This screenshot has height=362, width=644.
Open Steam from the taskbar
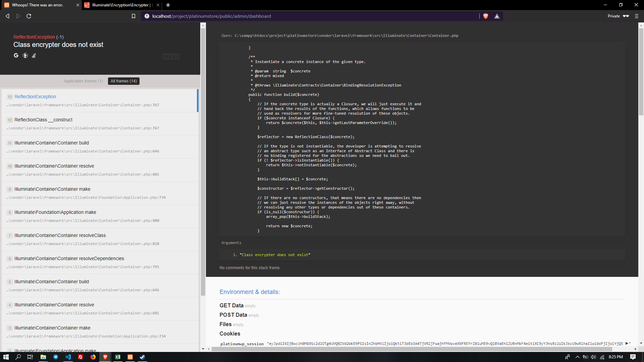point(143,357)
